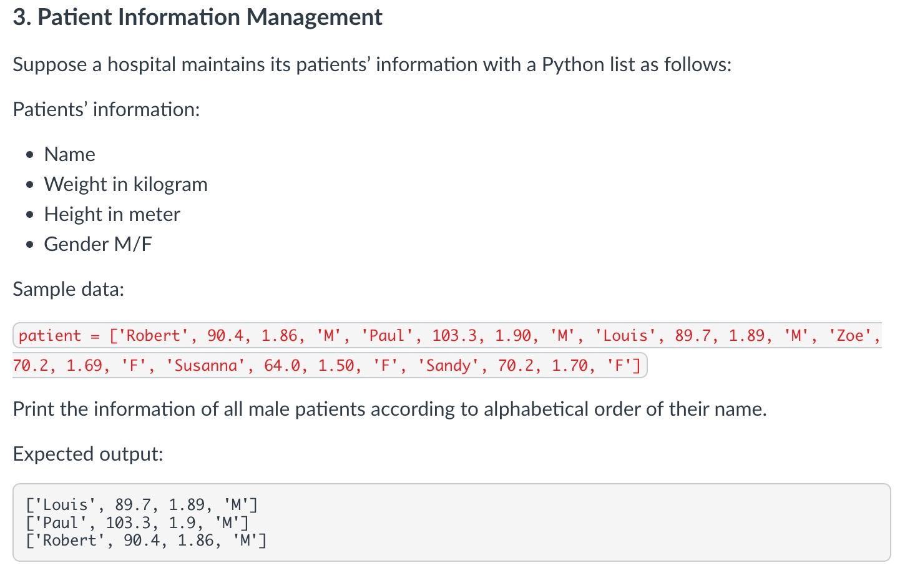Click the Patient Information Management heading
905x588 pixels.
coord(197,17)
